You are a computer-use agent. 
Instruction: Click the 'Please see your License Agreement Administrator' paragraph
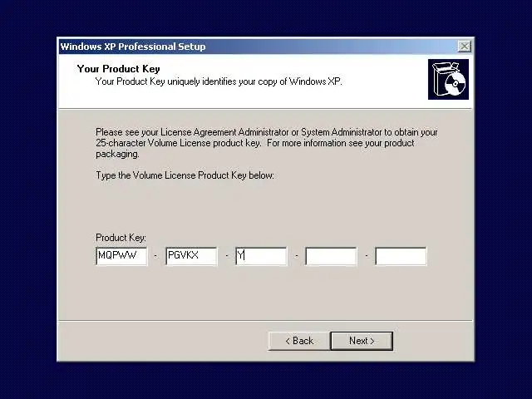[x=267, y=143]
